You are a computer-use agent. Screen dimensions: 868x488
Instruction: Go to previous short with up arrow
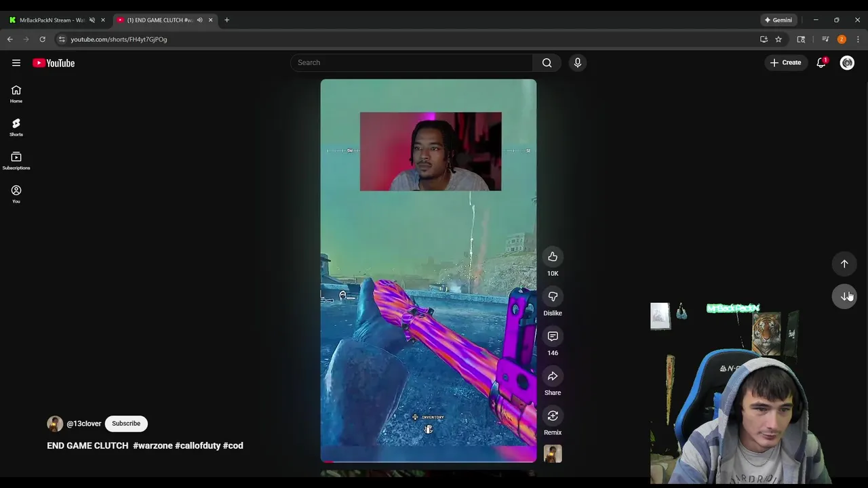click(844, 264)
